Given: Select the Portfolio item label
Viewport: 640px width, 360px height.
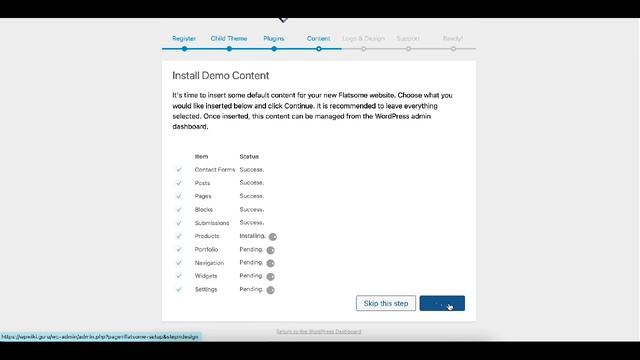Looking at the screenshot, I should (x=206, y=249).
